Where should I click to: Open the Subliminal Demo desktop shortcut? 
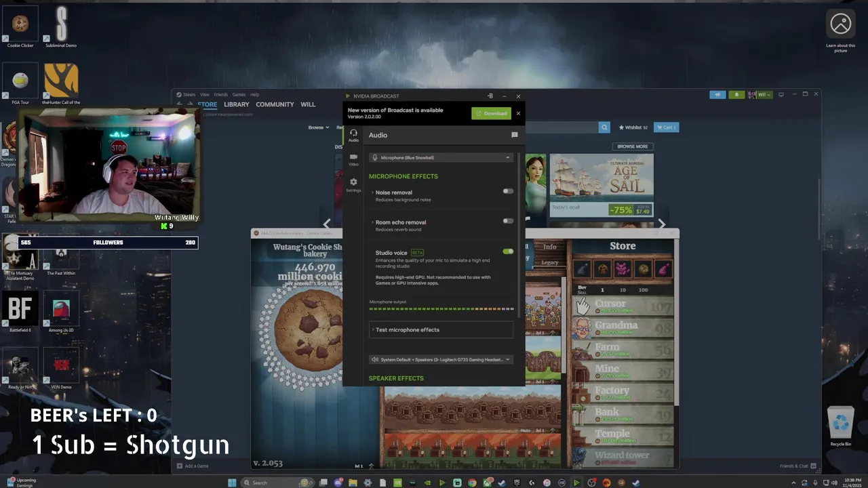pos(61,28)
